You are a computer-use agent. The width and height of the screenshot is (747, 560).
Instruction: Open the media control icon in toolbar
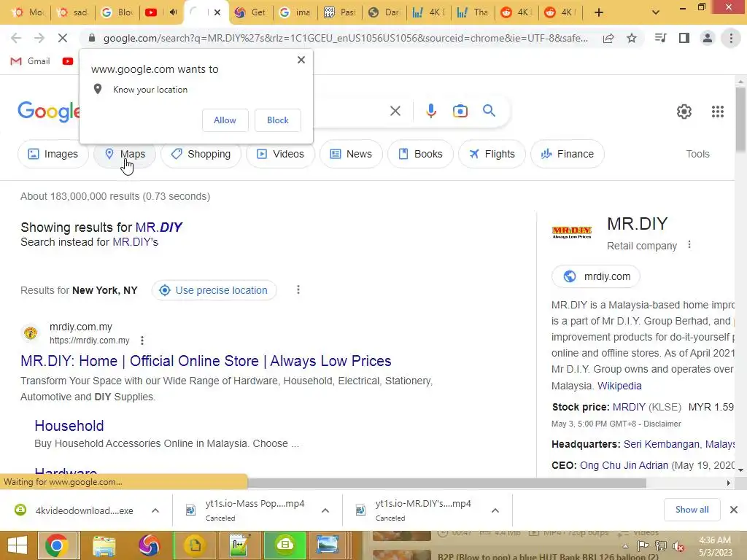660,38
